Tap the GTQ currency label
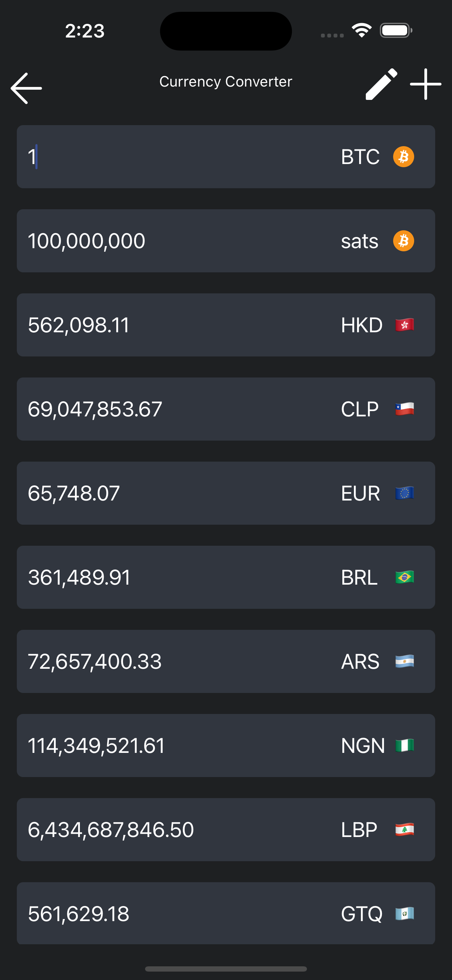Image resolution: width=452 pixels, height=980 pixels. pos(362,913)
